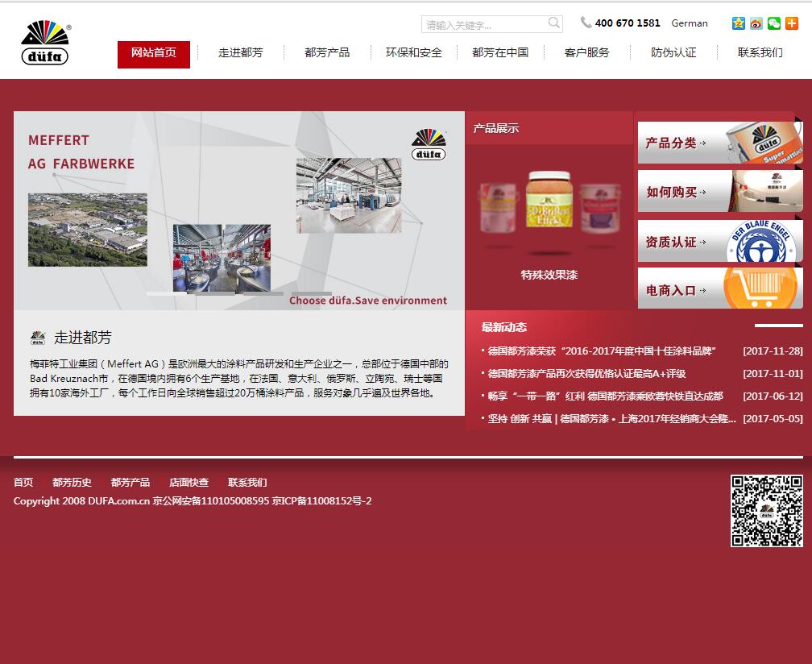This screenshot has height=664, width=812.
Task: Open news about 一带一路 红利 快铁直达成都
Action: point(606,396)
